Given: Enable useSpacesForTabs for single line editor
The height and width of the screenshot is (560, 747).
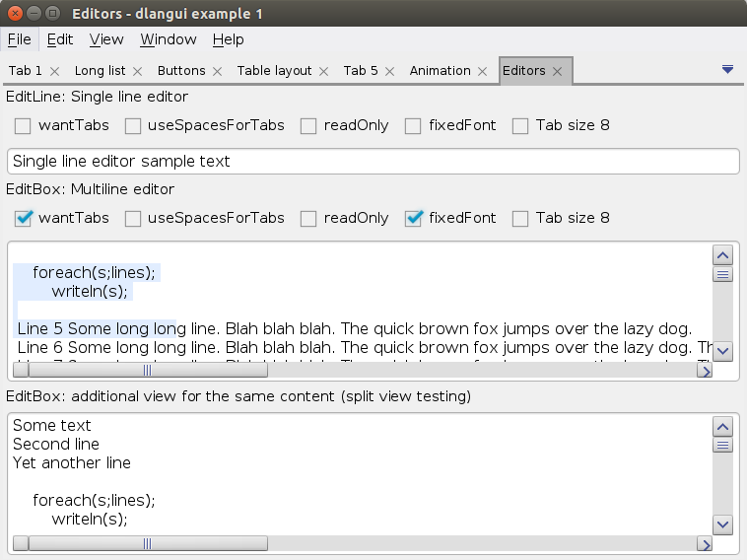Looking at the screenshot, I should (132, 126).
